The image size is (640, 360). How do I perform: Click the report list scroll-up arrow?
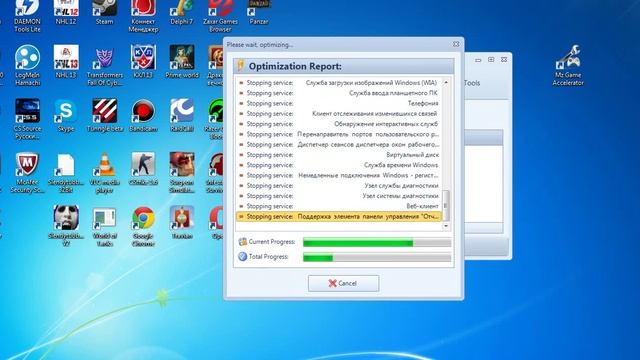click(x=446, y=82)
